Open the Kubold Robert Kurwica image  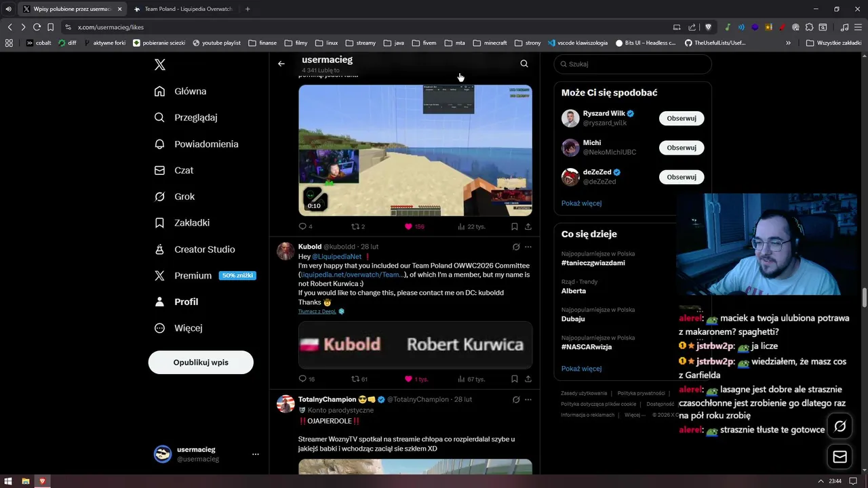coord(415,345)
